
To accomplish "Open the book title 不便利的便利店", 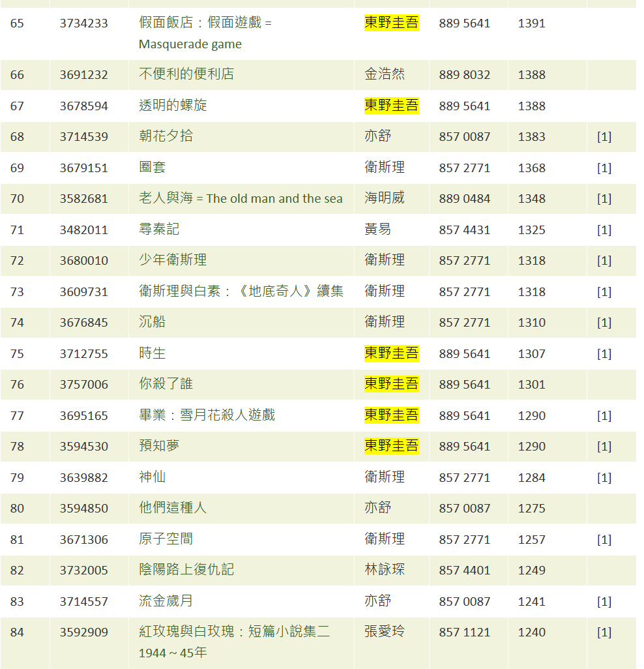I will [x=186, y=74].
